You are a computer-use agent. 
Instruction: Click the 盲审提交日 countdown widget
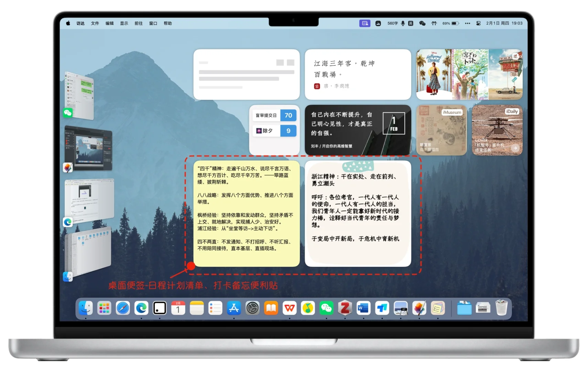tap(274, 115)
